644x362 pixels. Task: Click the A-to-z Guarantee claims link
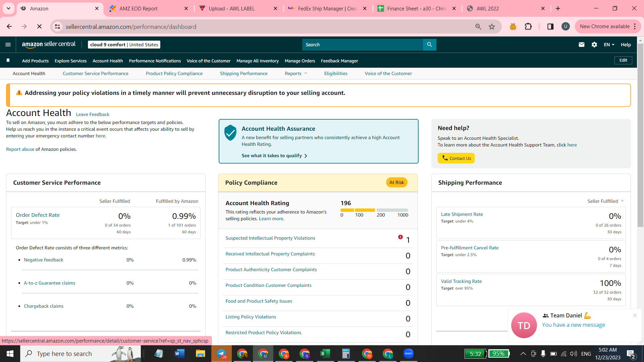50,283
